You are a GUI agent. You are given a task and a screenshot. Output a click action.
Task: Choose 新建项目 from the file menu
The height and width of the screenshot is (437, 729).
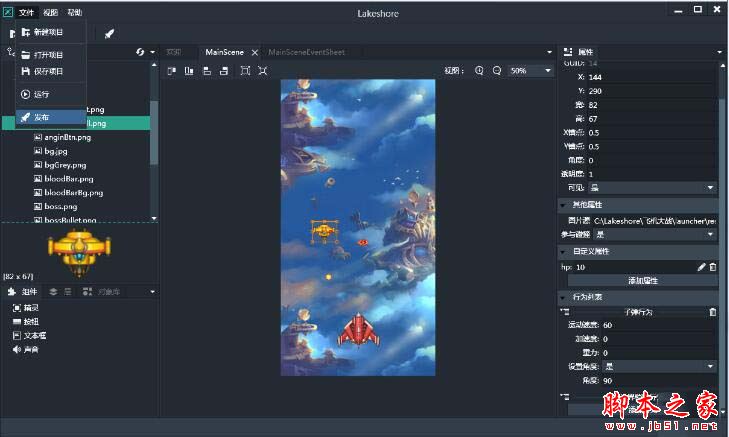pyautogui.click(x=51, y=32)
